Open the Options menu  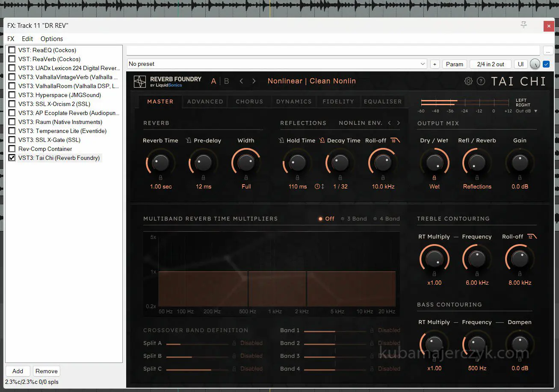coord(51,39)
